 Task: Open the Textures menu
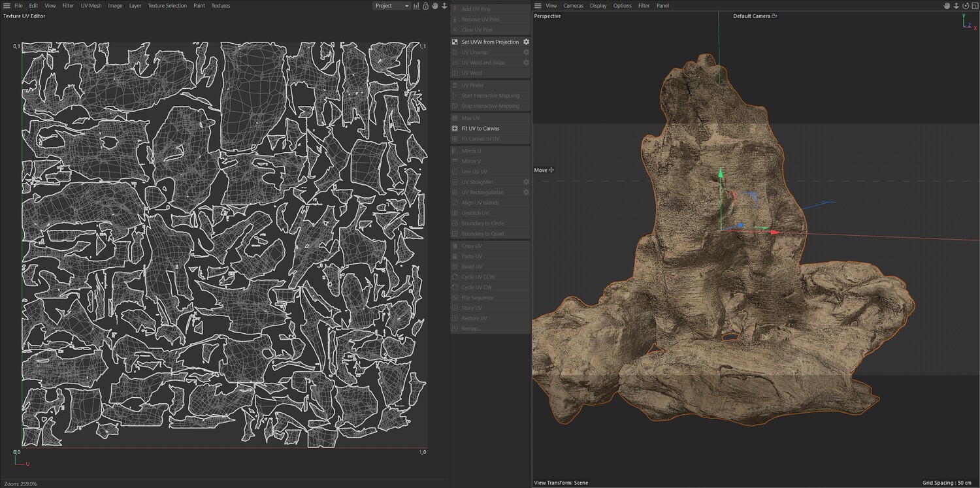coord(221,6)
